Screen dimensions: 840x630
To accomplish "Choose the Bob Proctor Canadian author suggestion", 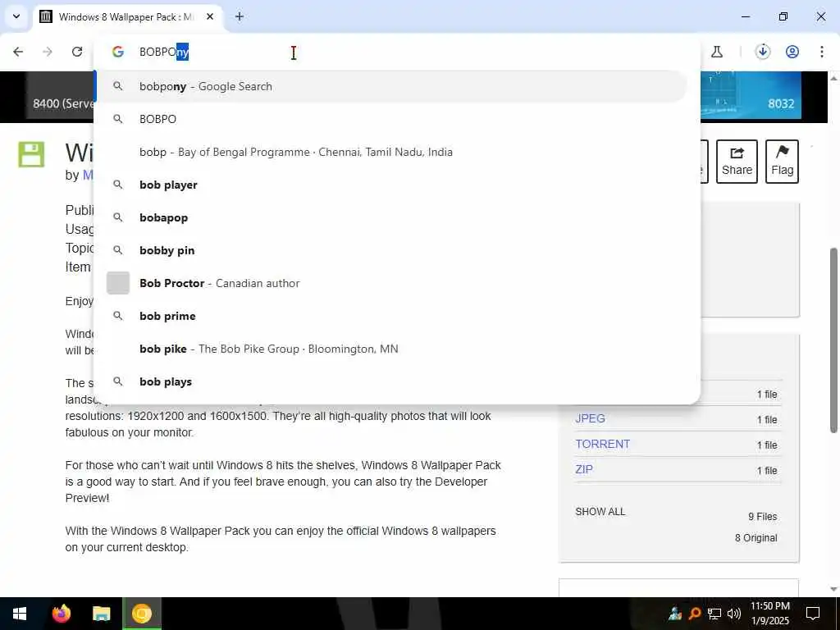I will pos(392,283).
